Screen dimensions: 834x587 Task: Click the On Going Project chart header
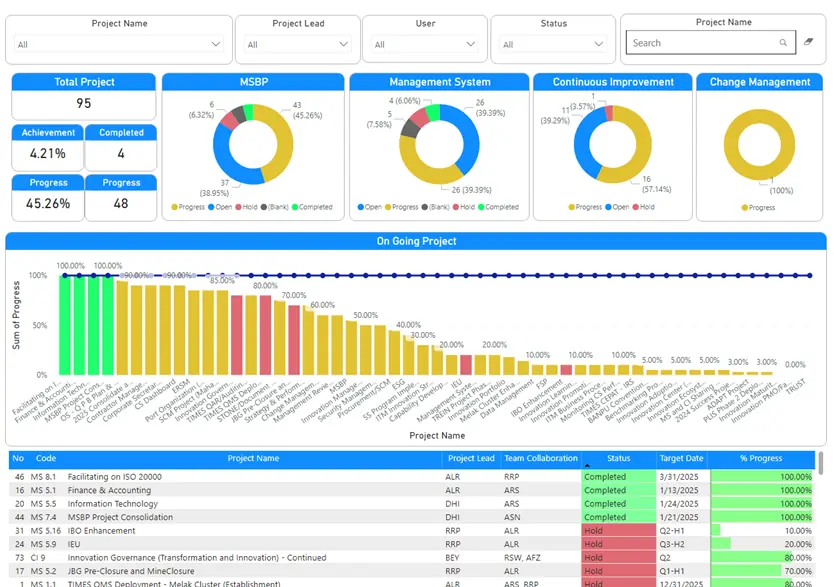pyautogui.click(x=416, y=241)
